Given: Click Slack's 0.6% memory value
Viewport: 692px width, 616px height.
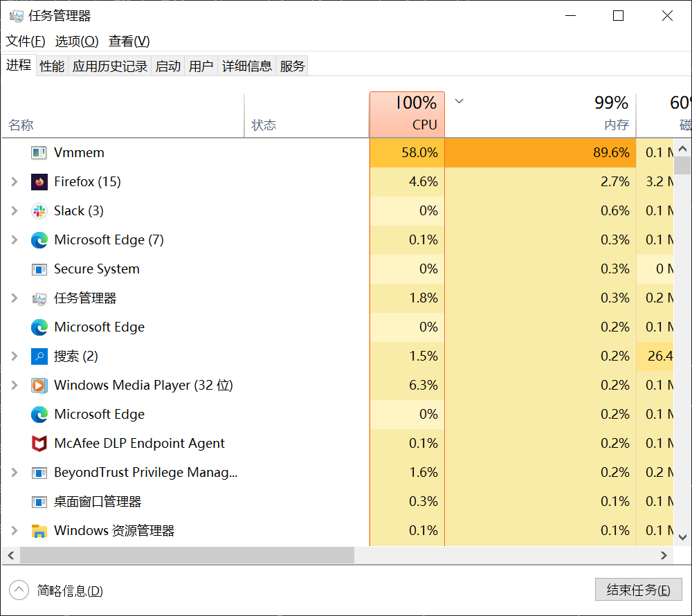Looking at the screenshot, I should pyautogui.click(x=614, y=211).
